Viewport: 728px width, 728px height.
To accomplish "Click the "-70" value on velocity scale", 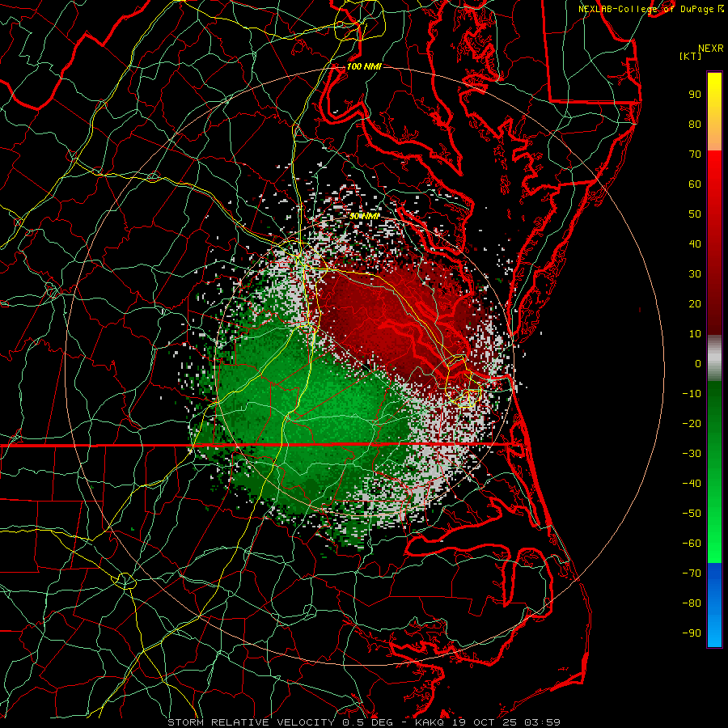I will (692, 574).
